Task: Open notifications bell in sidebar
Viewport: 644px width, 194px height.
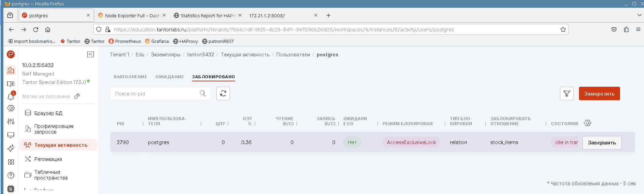Action: 11,96
